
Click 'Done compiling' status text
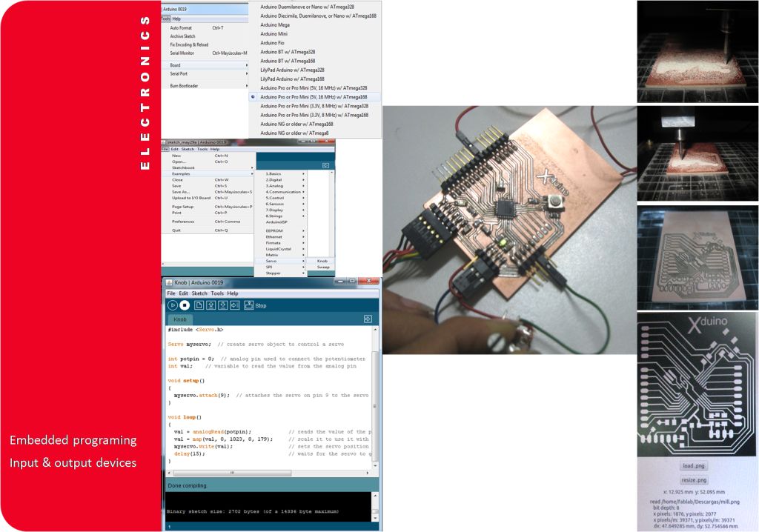tap(187, 485)
